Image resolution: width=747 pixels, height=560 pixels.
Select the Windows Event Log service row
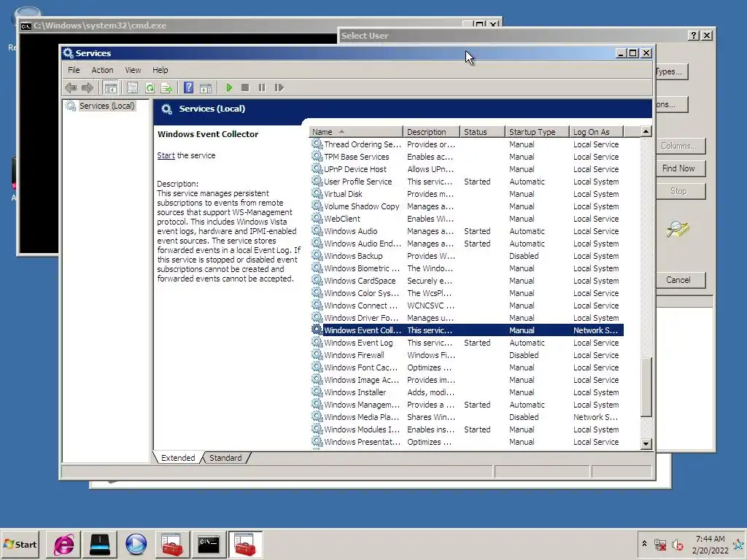pos(466,343)
